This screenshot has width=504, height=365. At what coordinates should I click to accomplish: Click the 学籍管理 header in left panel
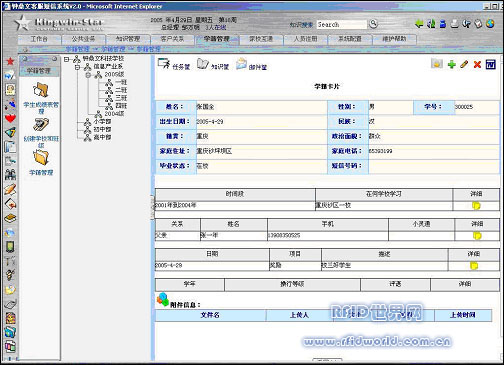click(x=39, y=71)
